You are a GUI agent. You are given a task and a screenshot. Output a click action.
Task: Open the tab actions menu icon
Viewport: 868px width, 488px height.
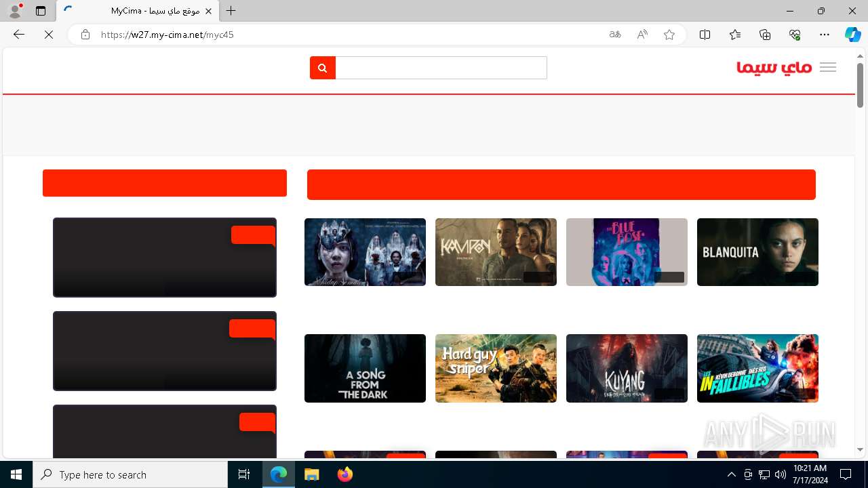(x=41, y=11)
